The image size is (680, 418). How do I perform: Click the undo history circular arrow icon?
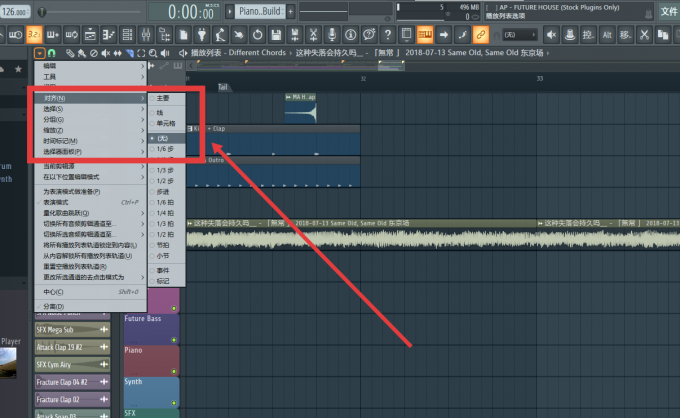click(x=258, y=35)
